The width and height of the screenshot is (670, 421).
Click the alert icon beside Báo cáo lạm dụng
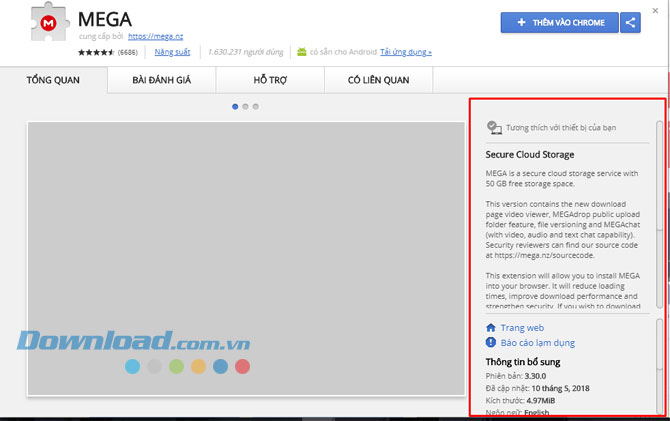click(491, 342)
